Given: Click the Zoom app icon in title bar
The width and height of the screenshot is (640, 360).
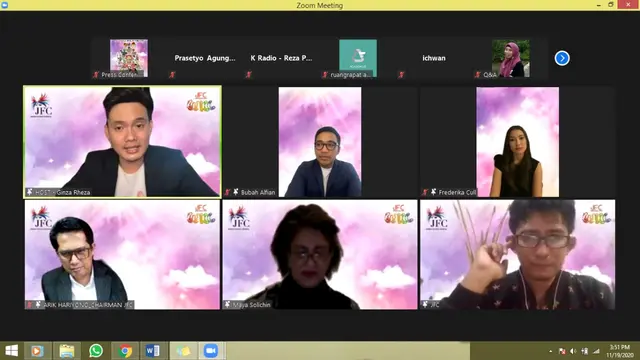Looking at the screenshot, I should (x=4, y=5).
